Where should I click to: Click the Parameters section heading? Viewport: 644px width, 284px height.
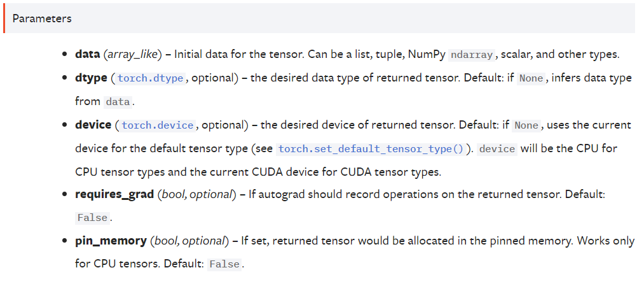click(42, 18)
